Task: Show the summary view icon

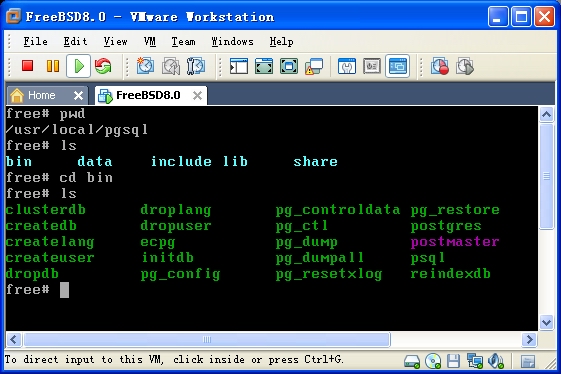Action: [347, 66]
